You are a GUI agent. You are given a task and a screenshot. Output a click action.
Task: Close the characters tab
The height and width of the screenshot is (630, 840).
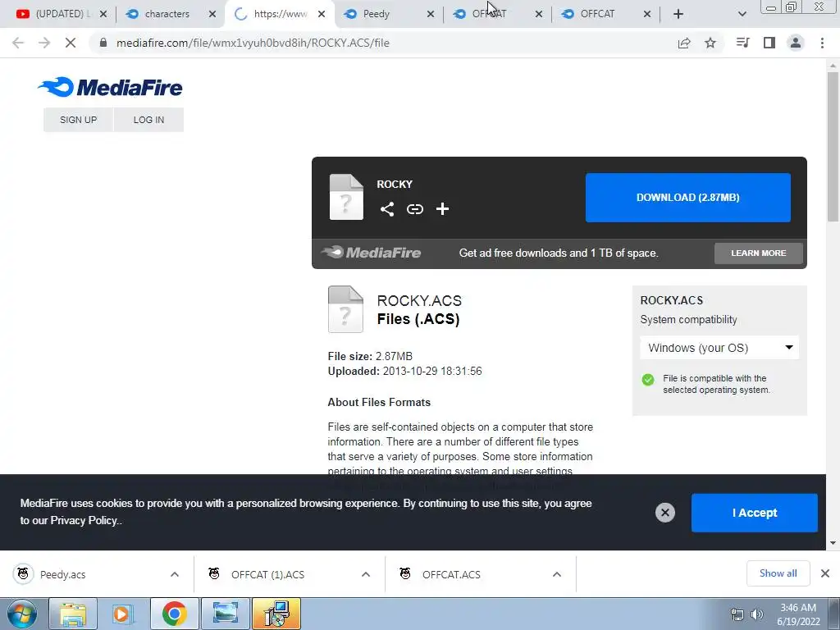[x=212, y=14]
